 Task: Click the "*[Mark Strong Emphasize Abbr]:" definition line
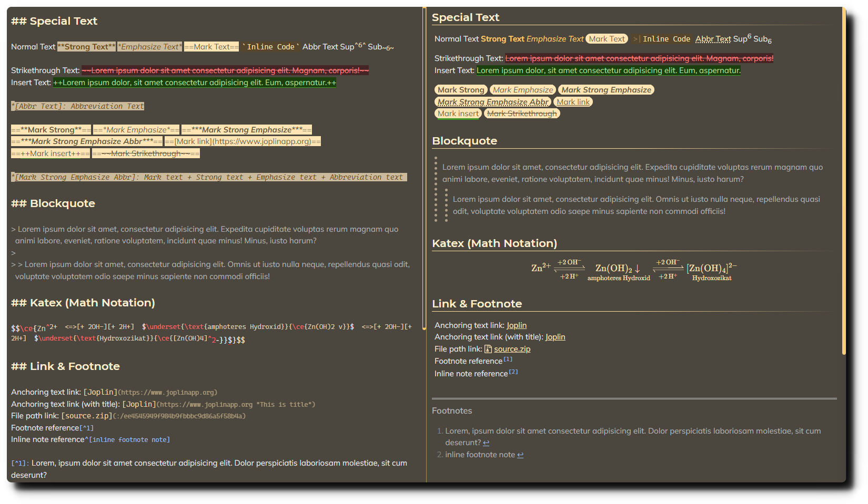tap(209, 177)
